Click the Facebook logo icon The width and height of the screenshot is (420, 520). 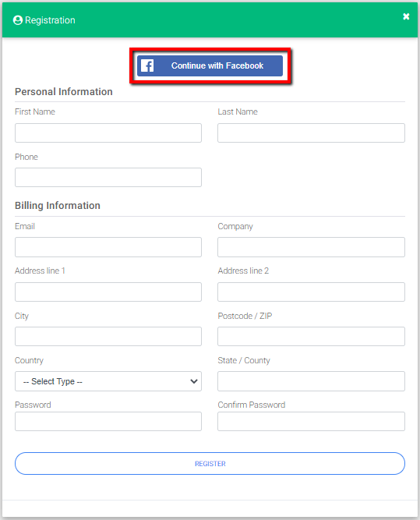[147, 65]
